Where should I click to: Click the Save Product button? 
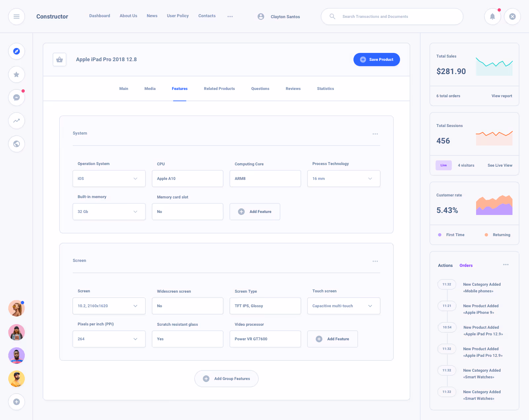(x=377, y=60)
